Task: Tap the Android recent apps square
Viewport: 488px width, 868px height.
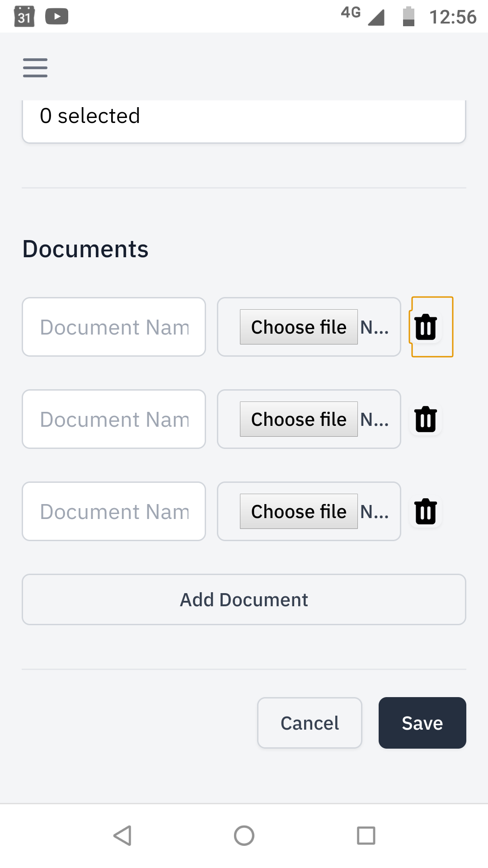Action: pyautogui.click(x=366, y=835)
